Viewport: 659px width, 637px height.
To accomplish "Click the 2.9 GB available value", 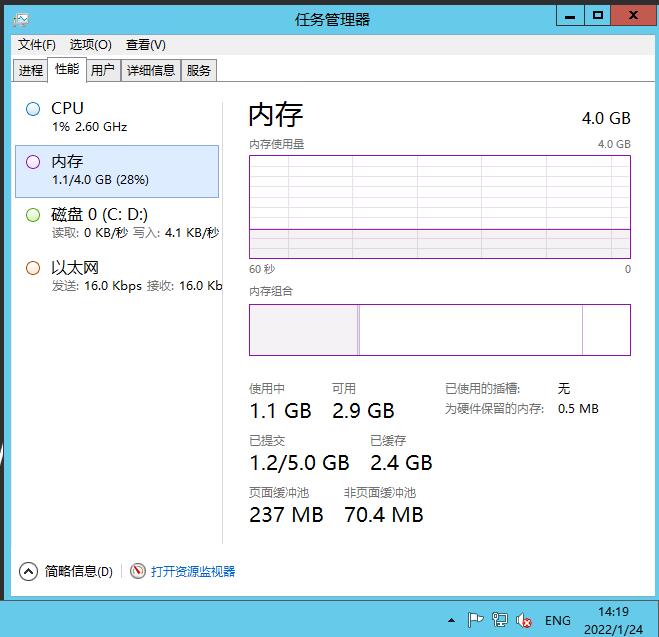I will click(363, 411).
